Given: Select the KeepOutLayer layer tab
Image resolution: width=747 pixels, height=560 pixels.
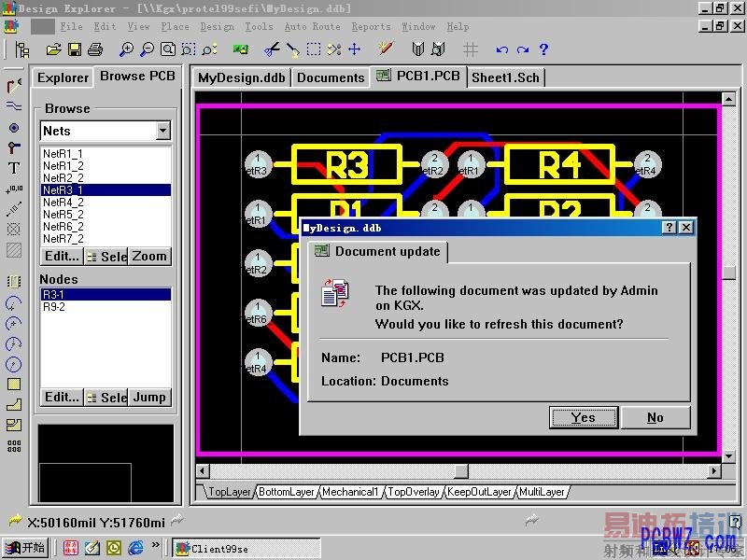Looking at the screenshot, I should coord(479,492).
